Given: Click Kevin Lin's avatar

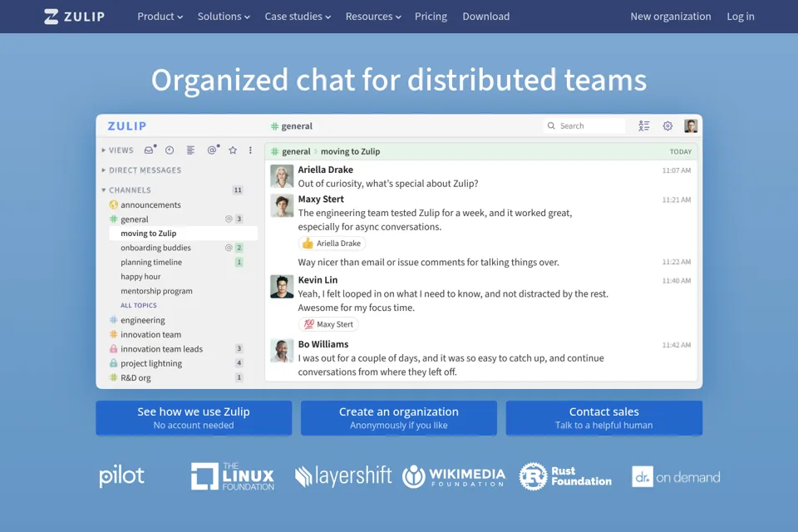Looking at the screenshot, I should [282, 287].
